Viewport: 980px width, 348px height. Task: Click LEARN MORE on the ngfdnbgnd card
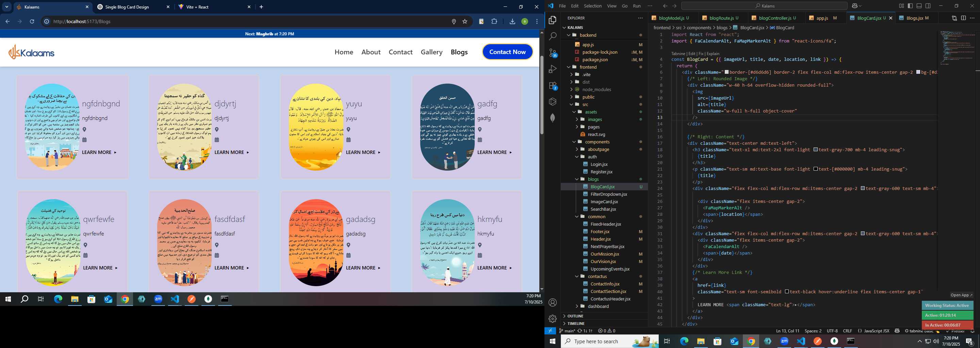[99, 152]
